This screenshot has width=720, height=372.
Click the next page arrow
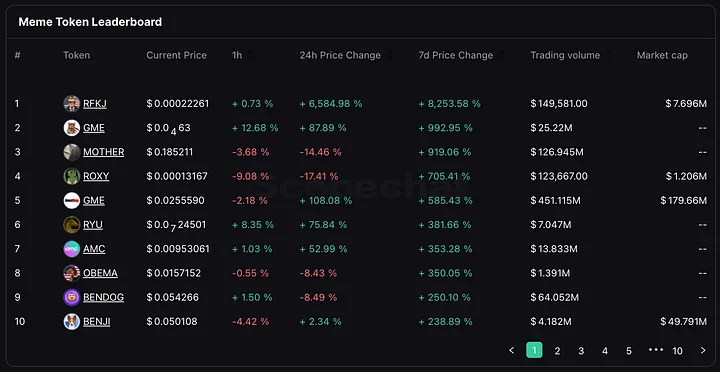click(x=703, y=350)
